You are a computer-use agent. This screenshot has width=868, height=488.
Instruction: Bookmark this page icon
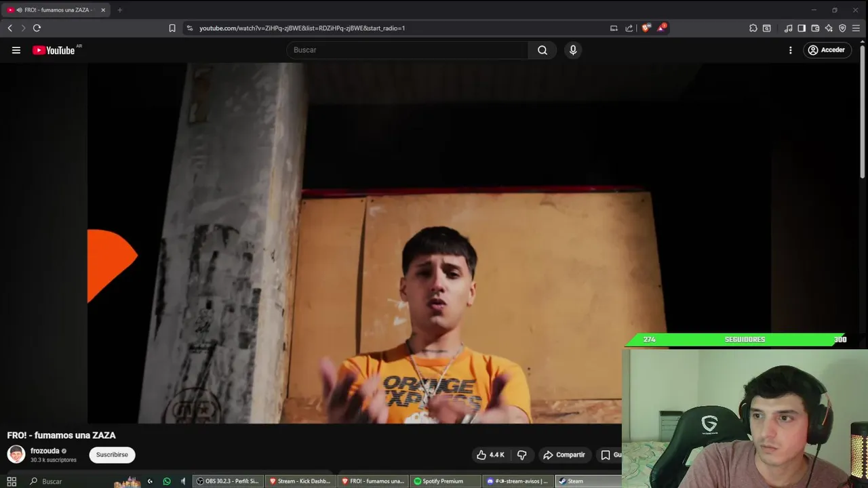pos(172,28)
